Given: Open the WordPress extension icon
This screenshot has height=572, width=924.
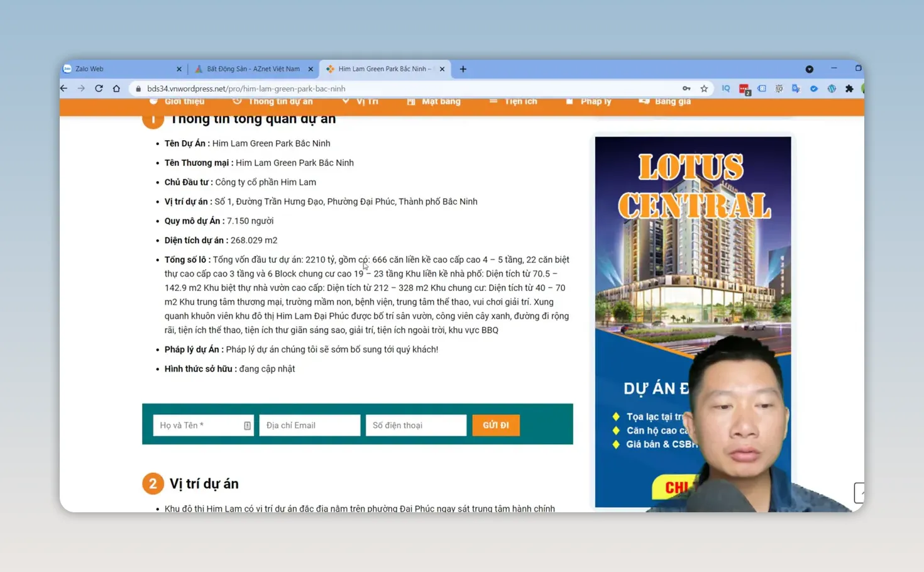Looking at the screenshot, I should [x=832, y=89].
